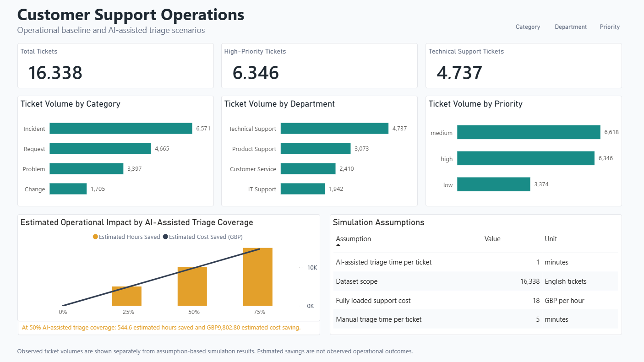Click the Manual triage time per ticket row
The height and width of the screenshot is (362, 644).
click(x=475, y=319)
